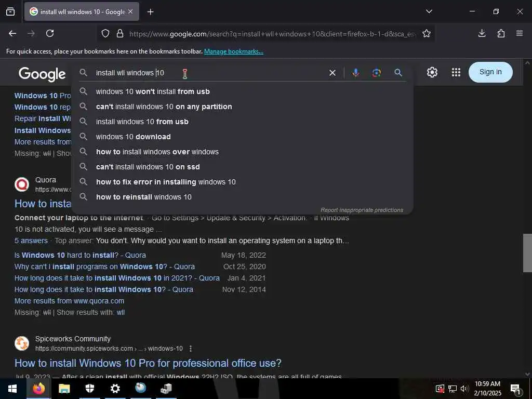
Task: Open Firefox View (recent browsing) icon
Action: (10, 11)
